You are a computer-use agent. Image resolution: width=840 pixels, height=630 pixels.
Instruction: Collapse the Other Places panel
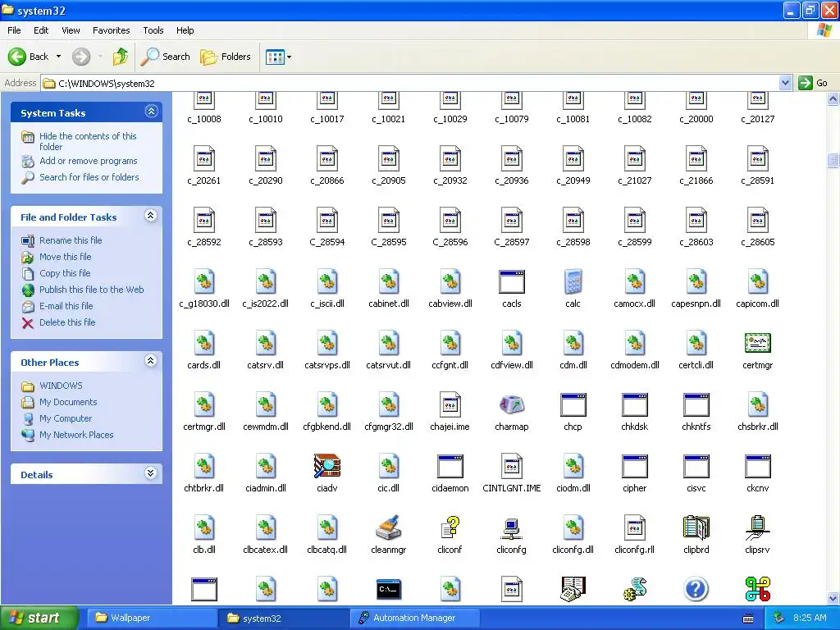pyautogui.click(x=151, y=361)
